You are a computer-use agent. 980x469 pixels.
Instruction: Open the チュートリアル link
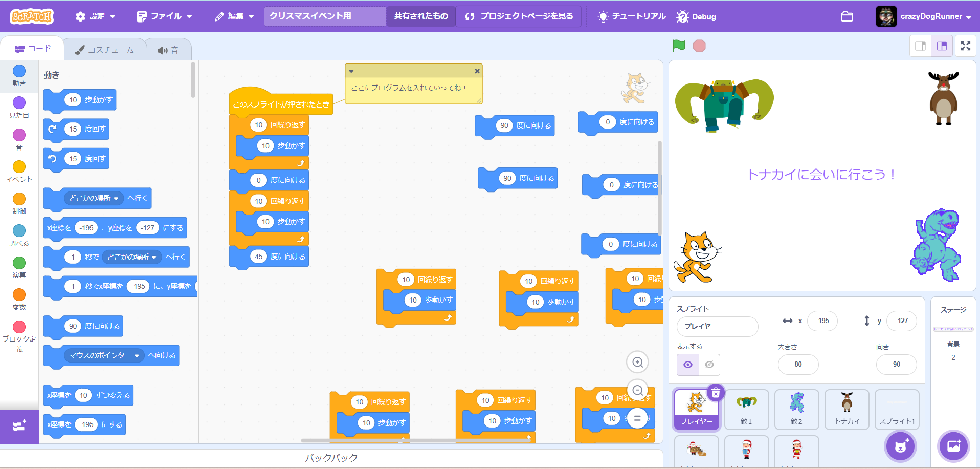pos(632,16)
